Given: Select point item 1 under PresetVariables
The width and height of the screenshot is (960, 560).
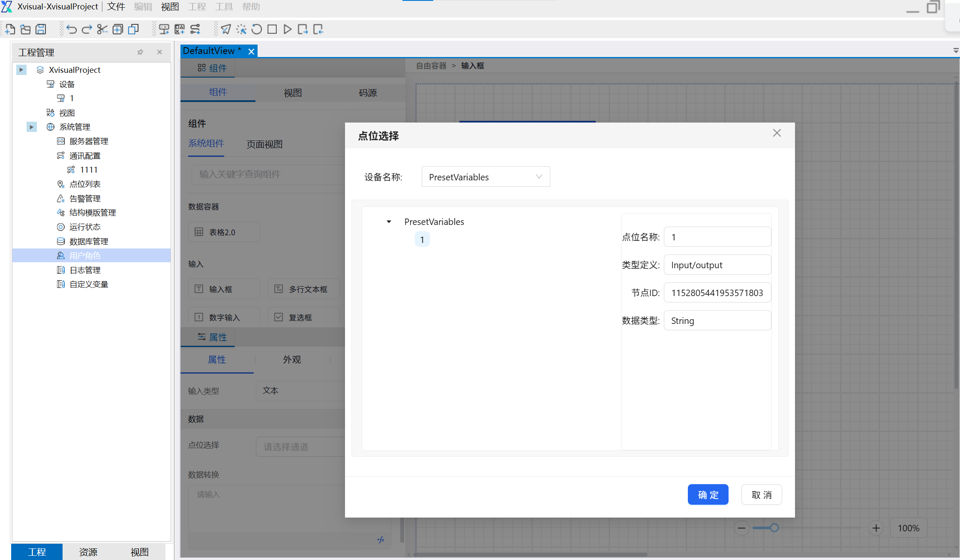Looking at the screenshot, I should (x=422, y=240).
